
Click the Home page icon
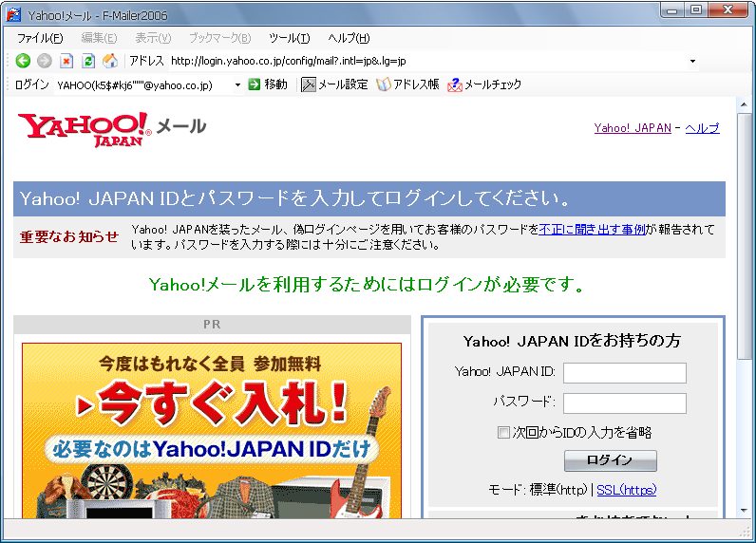[110, 61]
